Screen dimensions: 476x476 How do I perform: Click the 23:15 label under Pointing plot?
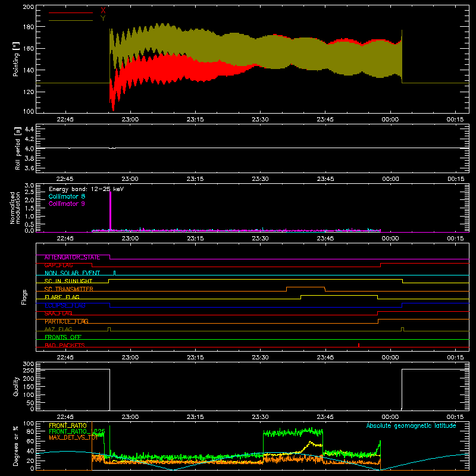point(195,120)
